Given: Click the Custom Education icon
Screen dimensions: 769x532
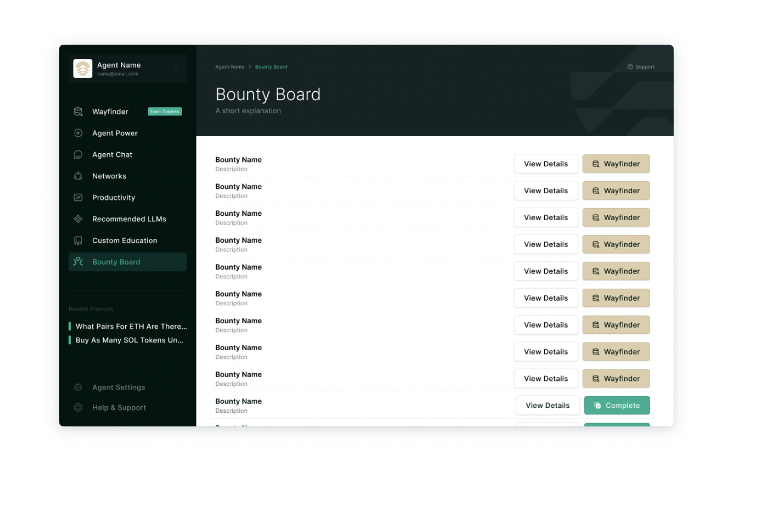Looking at the screenshot, I should point(78,241).
